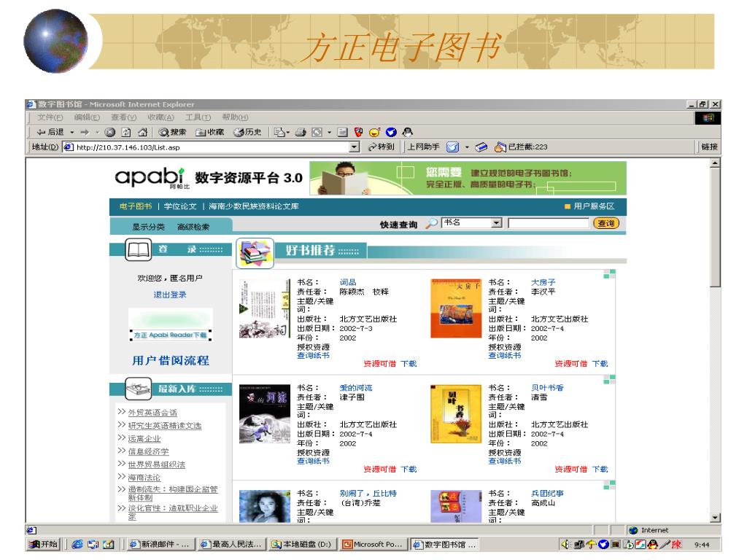This screenshot has height=560, width=747.
Task: Open the book title link 爱的河流
Action: (356, 388)
